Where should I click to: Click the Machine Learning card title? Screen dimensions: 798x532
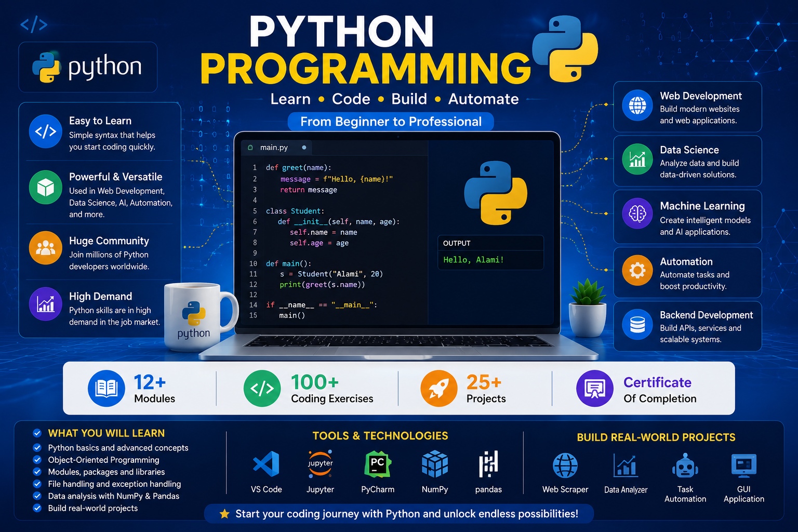[702, 206]
